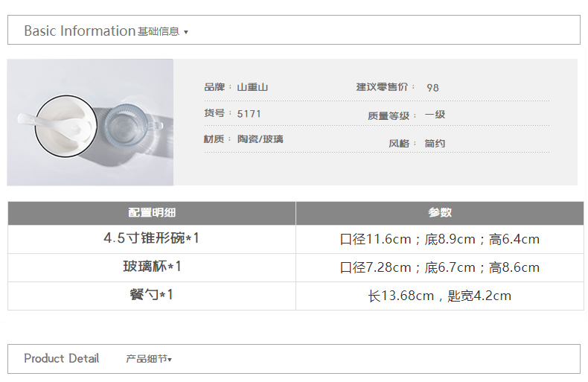Select the item number 5171

pyautogui.click(x=249, y=114)
